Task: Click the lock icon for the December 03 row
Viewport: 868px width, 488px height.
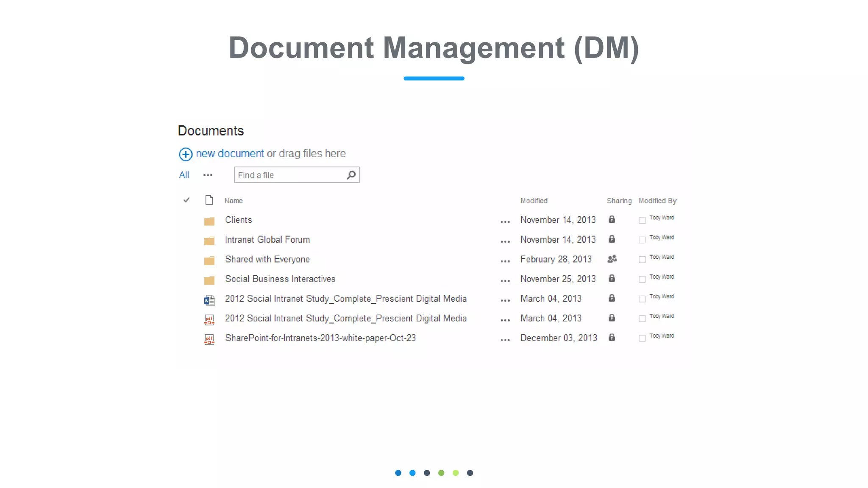Action: [612, 338]
